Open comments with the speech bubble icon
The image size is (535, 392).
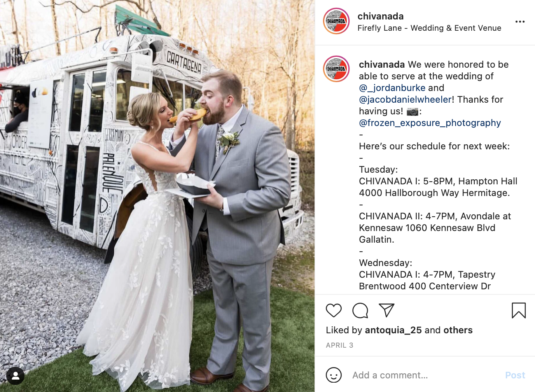360,310
